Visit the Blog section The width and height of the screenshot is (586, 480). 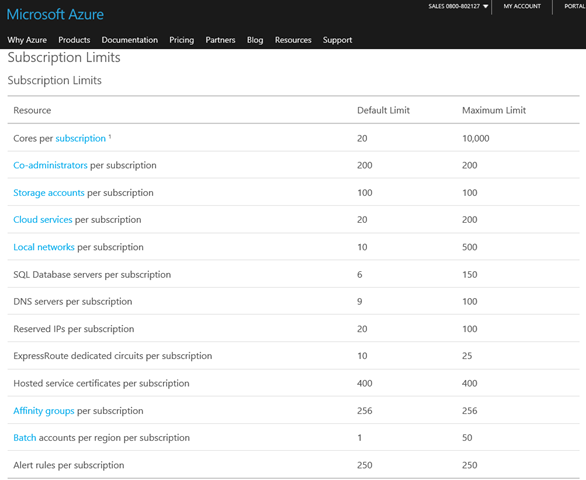click(x=255, y=40)
